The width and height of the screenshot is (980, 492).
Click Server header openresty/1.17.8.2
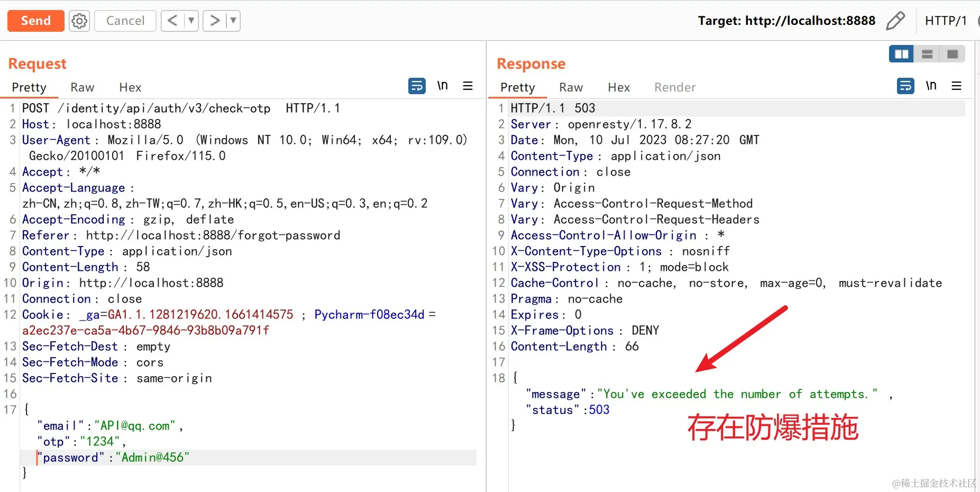click(x=601, y=124)
